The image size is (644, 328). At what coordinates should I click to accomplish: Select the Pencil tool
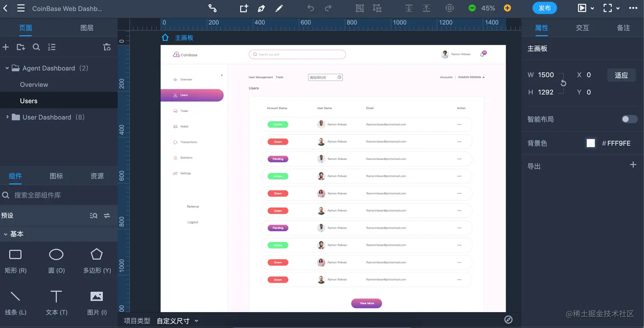tap(279, 8)
